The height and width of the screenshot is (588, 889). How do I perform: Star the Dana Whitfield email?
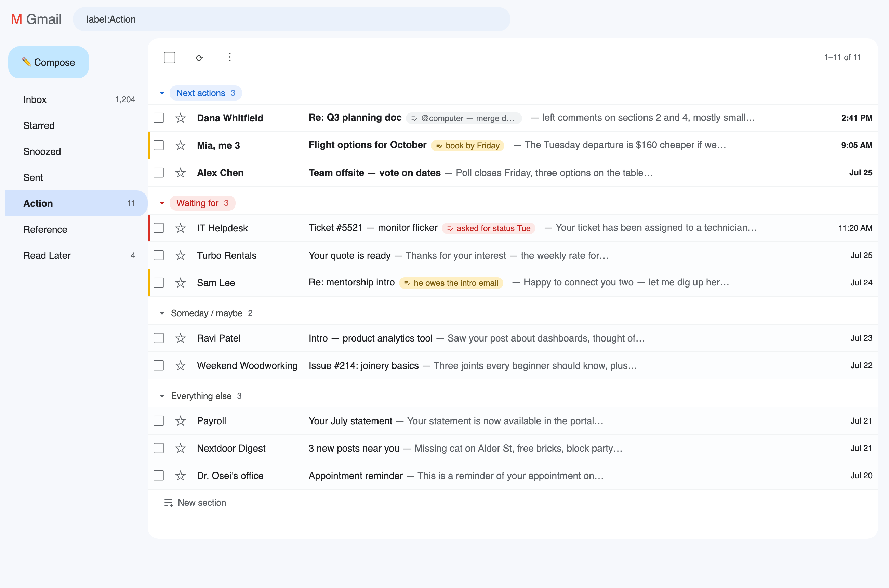tap(181, 118)
